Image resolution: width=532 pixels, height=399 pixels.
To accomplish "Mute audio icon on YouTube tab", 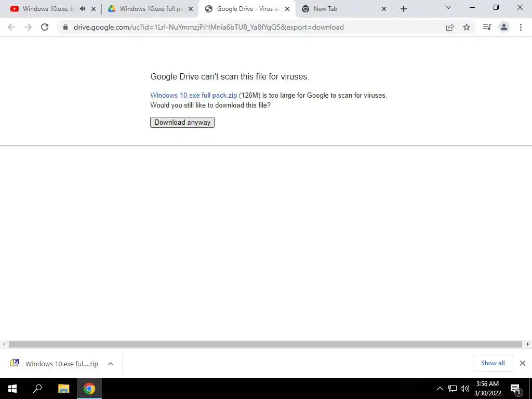I will pos(83,9).
